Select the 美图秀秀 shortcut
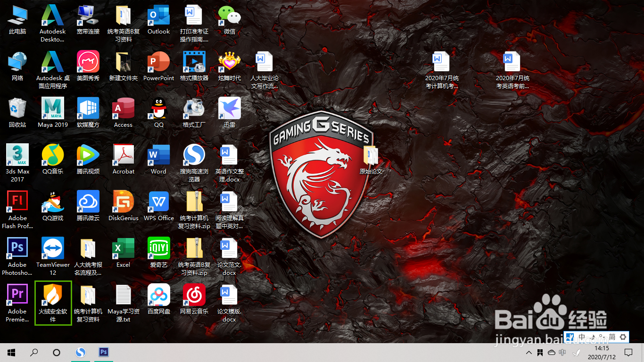 (x=88, y=66)
